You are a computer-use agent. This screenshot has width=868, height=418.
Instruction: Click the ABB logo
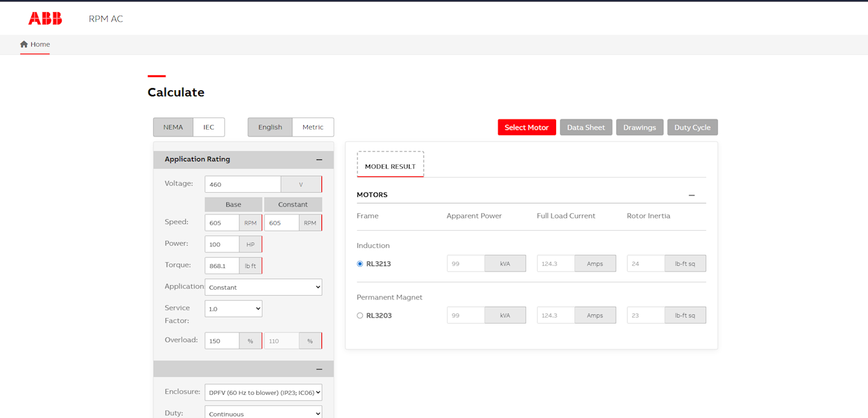point(45,18)
